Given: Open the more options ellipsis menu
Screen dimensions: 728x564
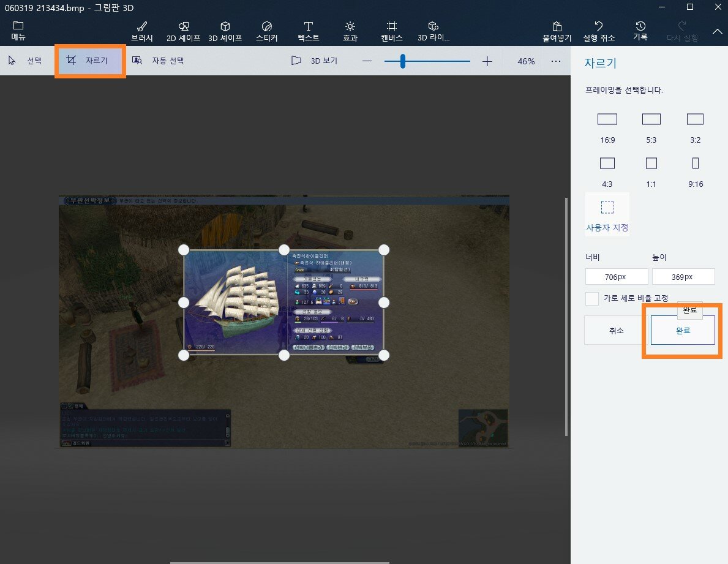Looking at the screenshot, I should pos(556,61).
